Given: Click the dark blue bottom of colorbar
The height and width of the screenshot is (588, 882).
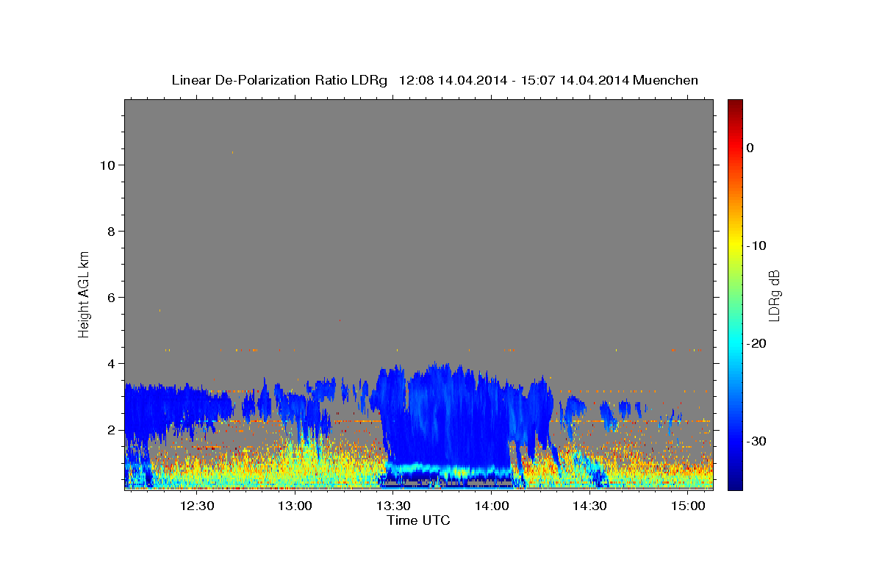Looking at the screenshot, I should coord(735,484).
